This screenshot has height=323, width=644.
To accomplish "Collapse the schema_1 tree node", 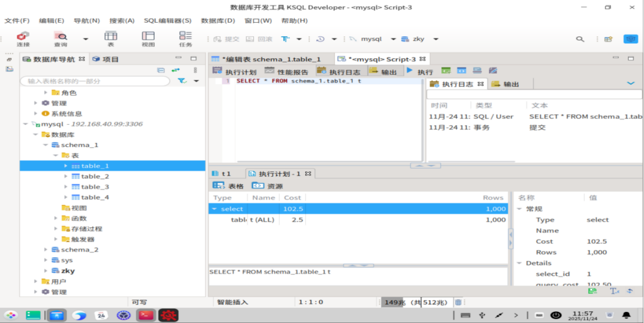I will [45, 145].
